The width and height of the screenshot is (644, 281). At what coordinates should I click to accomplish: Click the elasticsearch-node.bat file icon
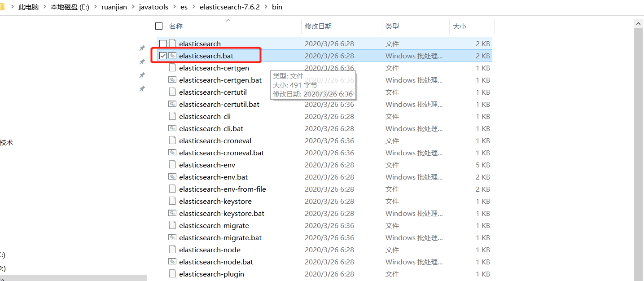tap(172, 262)
